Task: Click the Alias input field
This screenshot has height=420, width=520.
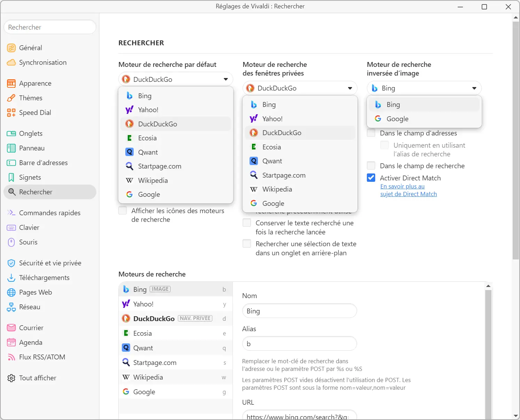Action: (x=299, y=343)
